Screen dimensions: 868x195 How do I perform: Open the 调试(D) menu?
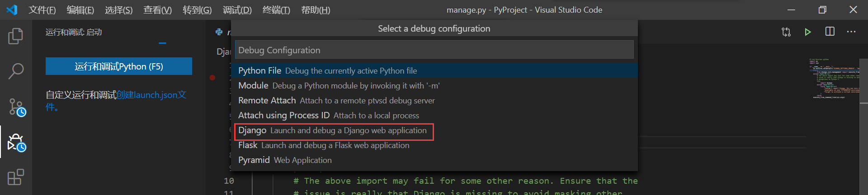point(237,10)
